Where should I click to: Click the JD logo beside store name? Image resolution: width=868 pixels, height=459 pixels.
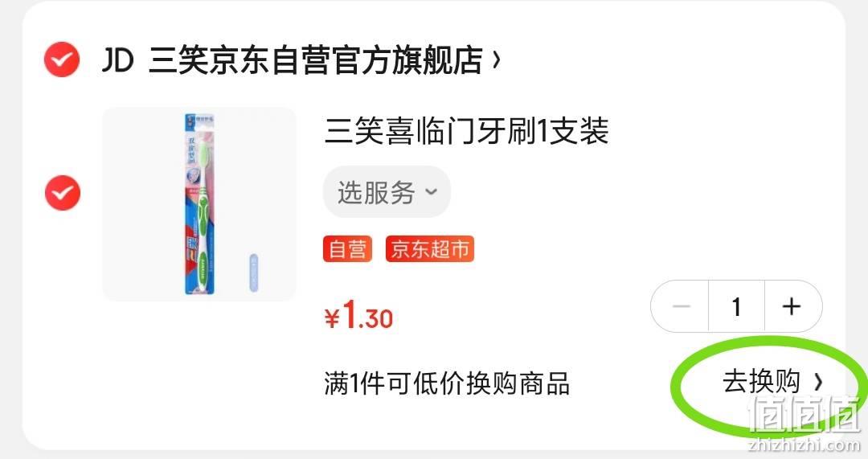point(117,59)
